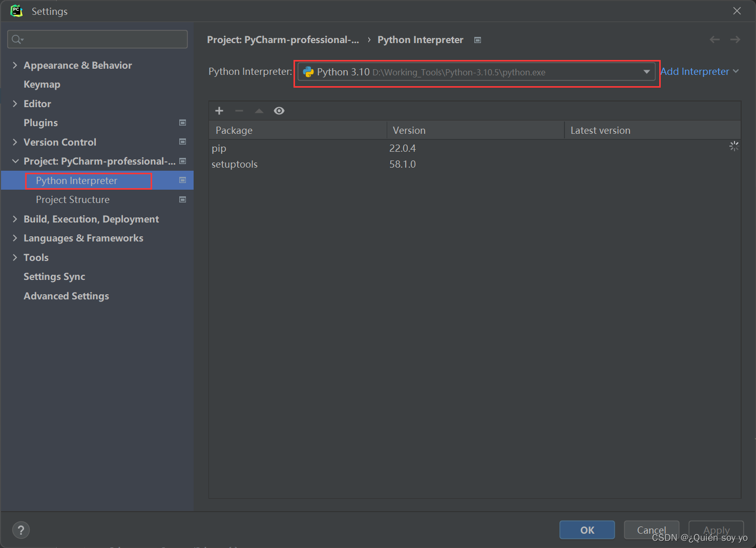The height and width of the screenshot is (548, 756).
Task: Expand the Version Control section chevron
Action: [x=15, y=142]
